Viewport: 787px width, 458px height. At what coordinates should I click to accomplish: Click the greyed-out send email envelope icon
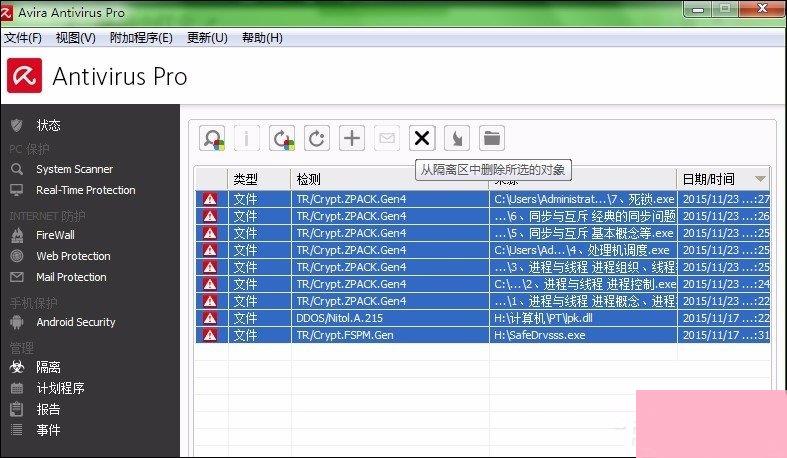pyautogui.click(x=387, y=138)
